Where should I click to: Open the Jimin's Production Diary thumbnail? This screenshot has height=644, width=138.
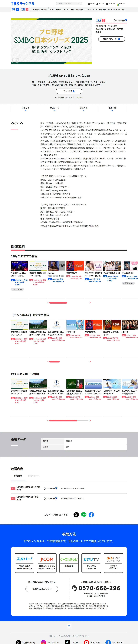(x=57, y=266)
